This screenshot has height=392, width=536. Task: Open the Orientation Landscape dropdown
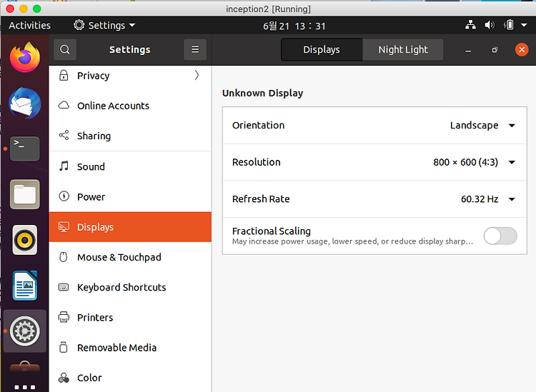(482, 126)
